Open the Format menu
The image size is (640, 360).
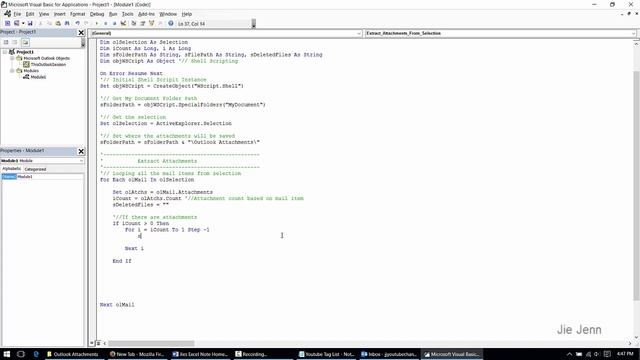tap(78, 14)
